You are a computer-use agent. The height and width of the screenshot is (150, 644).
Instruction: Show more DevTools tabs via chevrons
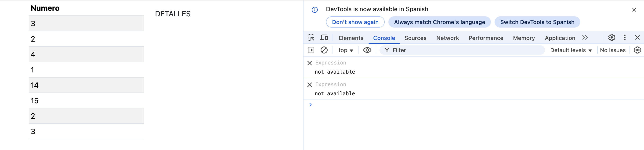[585, 38]
